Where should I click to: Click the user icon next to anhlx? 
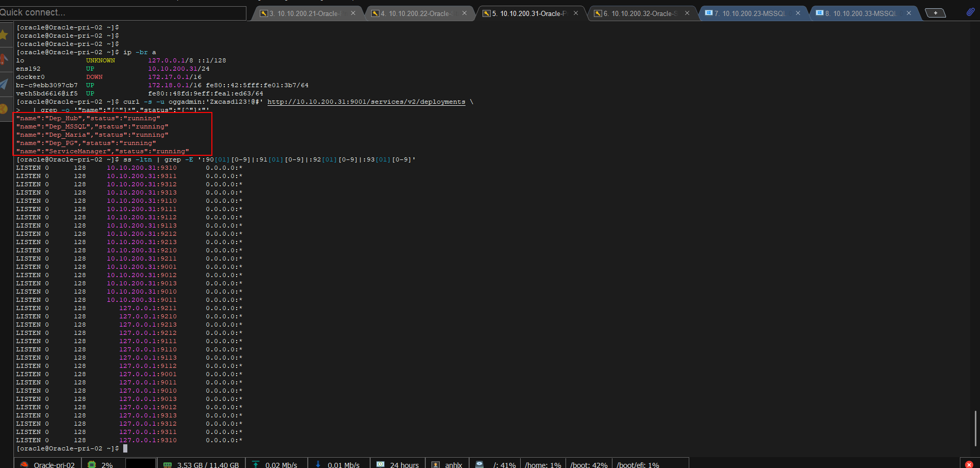coord(436,464)
